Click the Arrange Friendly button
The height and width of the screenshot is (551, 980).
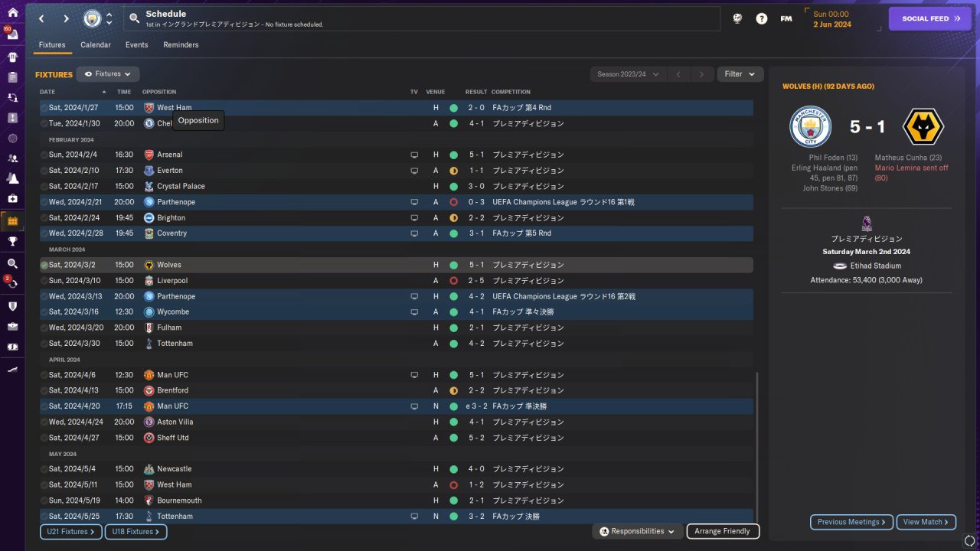(724, 531)
